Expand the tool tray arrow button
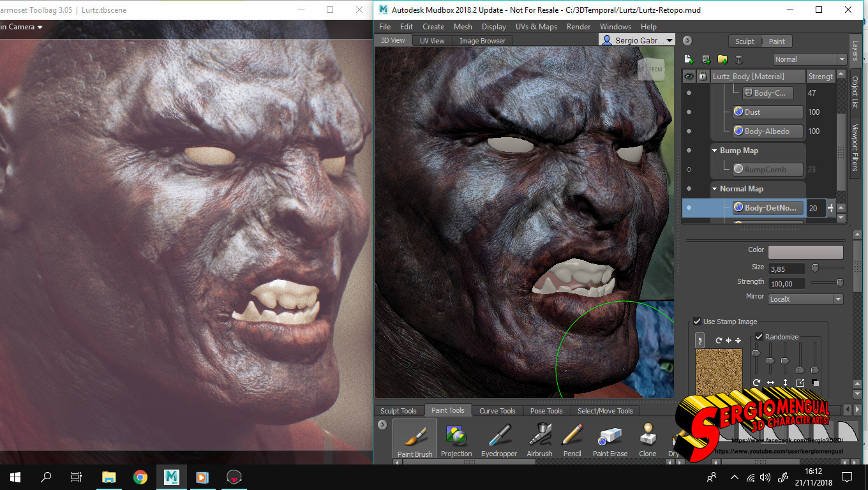Viewport: 868px width, 490px height. (382, 424)
